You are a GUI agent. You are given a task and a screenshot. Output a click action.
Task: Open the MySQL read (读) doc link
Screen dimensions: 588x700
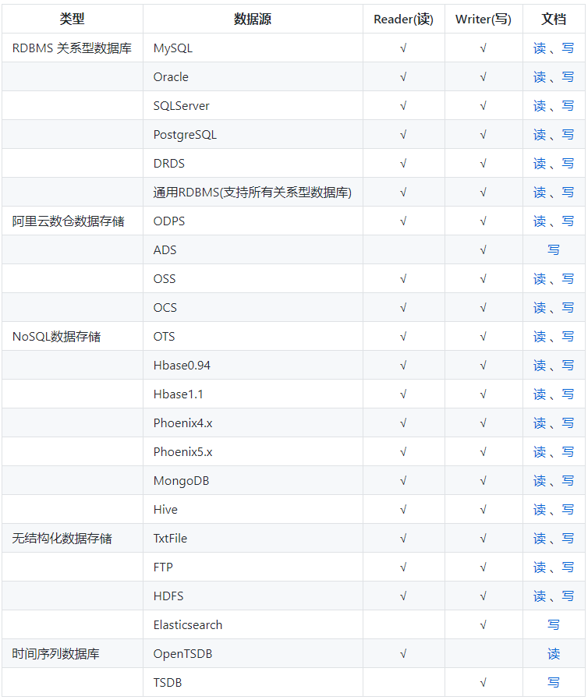tap(540, 48)
